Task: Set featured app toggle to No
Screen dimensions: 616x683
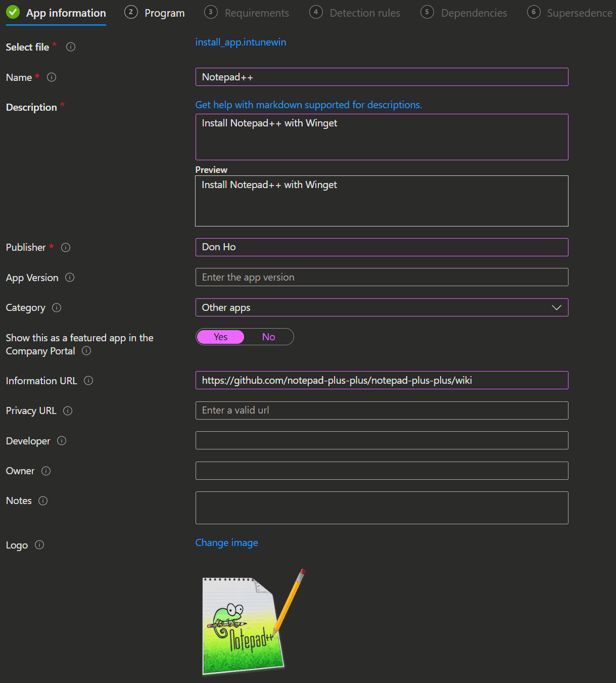Action: [x=268, y=337]
